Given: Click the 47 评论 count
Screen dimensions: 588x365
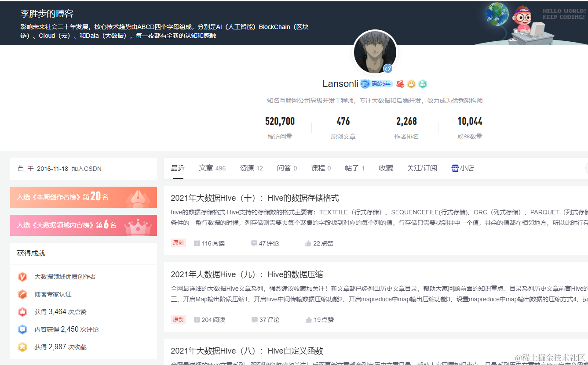Looking at the screenshot, I should [269, 243].
